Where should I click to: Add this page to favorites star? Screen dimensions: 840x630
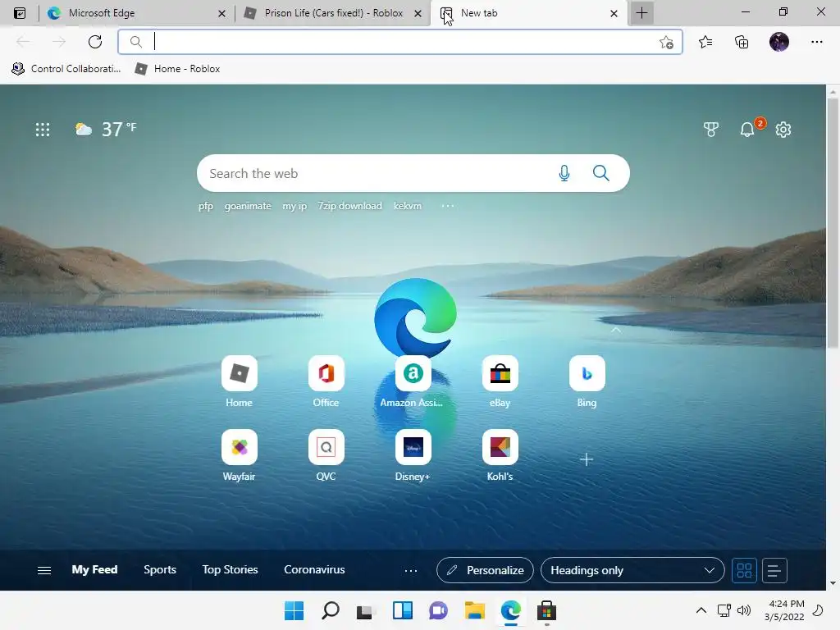(666, 43)
